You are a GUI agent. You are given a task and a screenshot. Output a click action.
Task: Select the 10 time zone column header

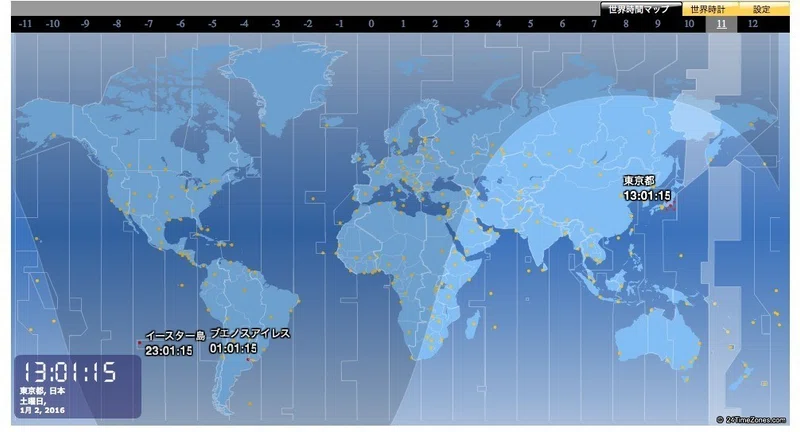689,24
